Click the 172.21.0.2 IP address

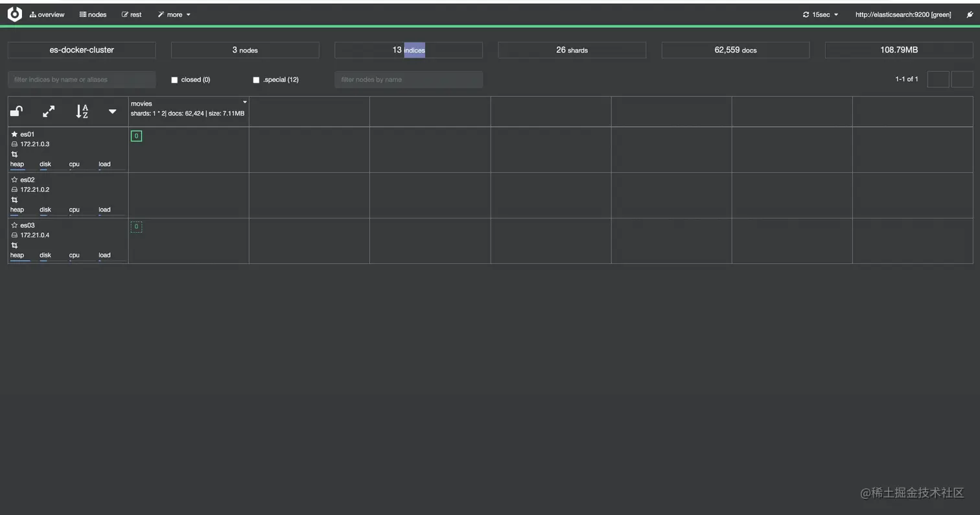pos(35,189)
